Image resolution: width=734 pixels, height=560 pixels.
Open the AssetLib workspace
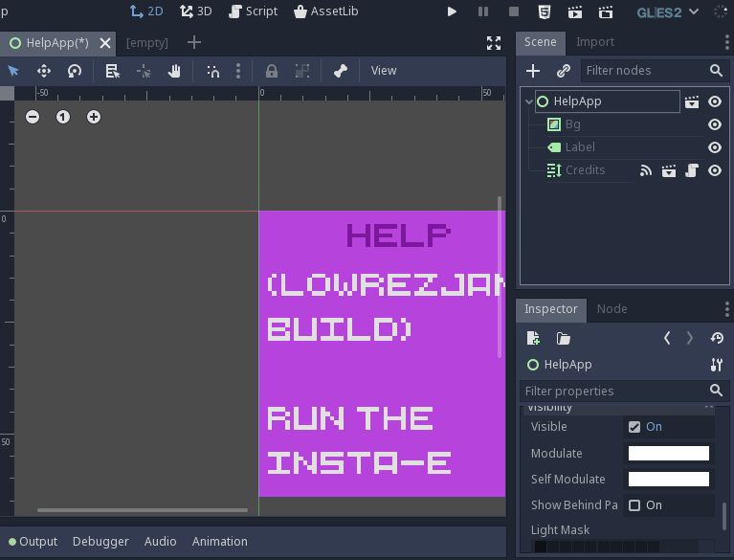point(325,11)
